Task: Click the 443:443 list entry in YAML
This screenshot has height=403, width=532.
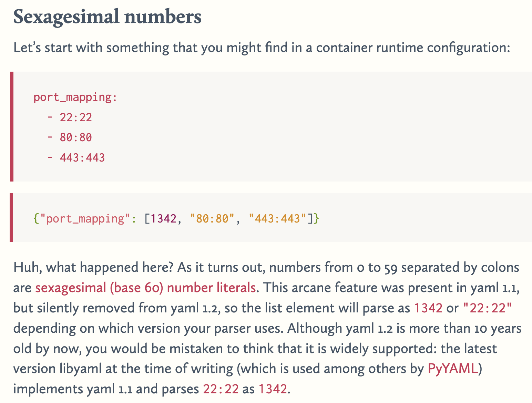Action: (82, 158)
